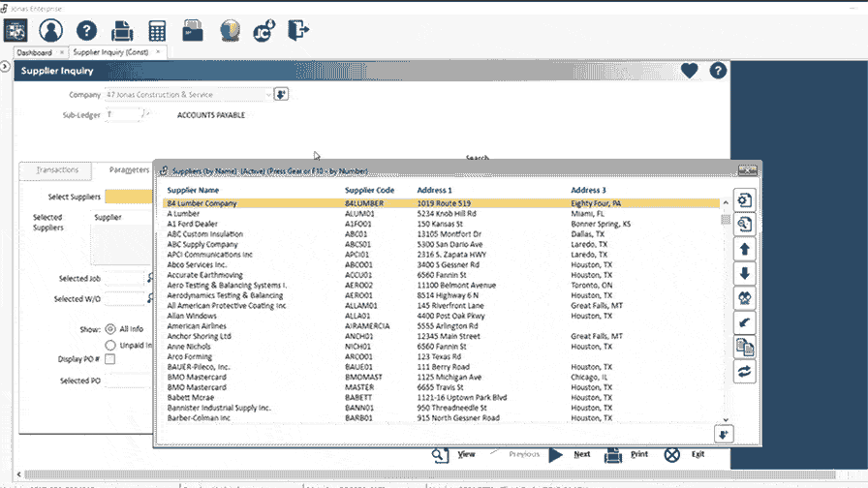Click the Next play arrow icon
The width and height of the screenshot is (868, 488).
[x=556, y=455]
